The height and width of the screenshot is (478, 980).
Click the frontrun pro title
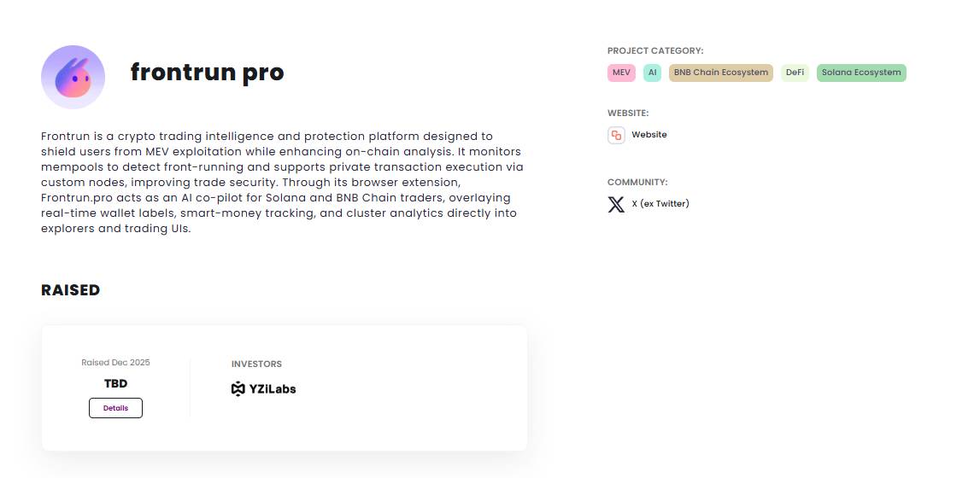(207, 73)
